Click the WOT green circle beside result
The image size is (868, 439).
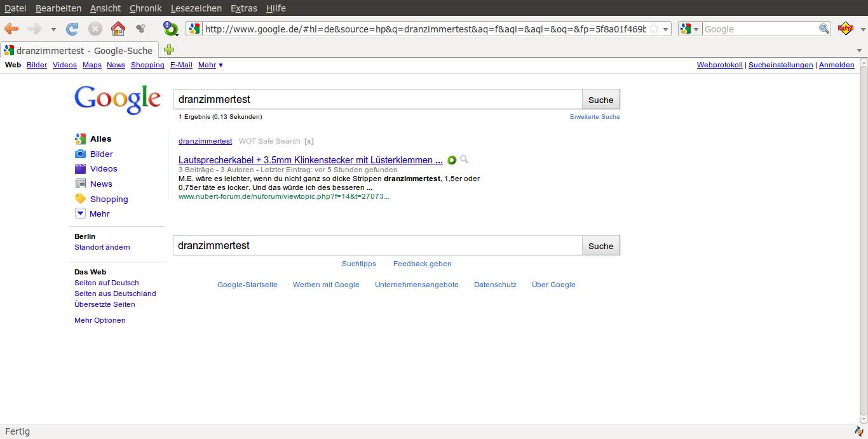(x=452, y=160)
